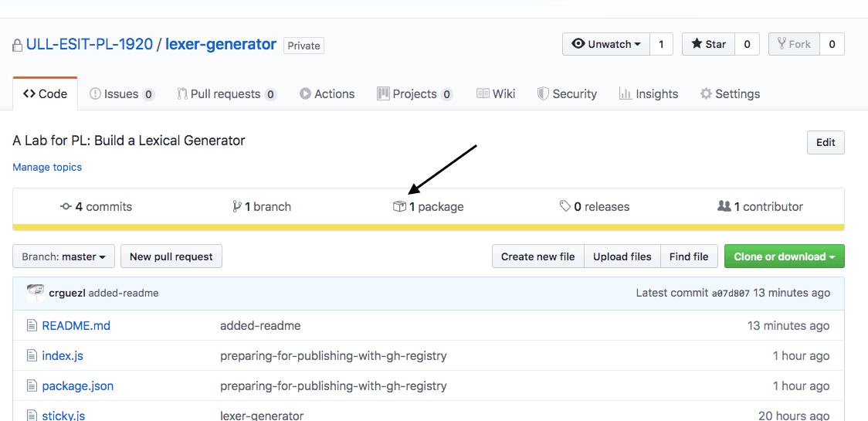Click the crguezl avatar thumbnail
The width and height of the screenshot is (868, 421).
click(36, 293)
